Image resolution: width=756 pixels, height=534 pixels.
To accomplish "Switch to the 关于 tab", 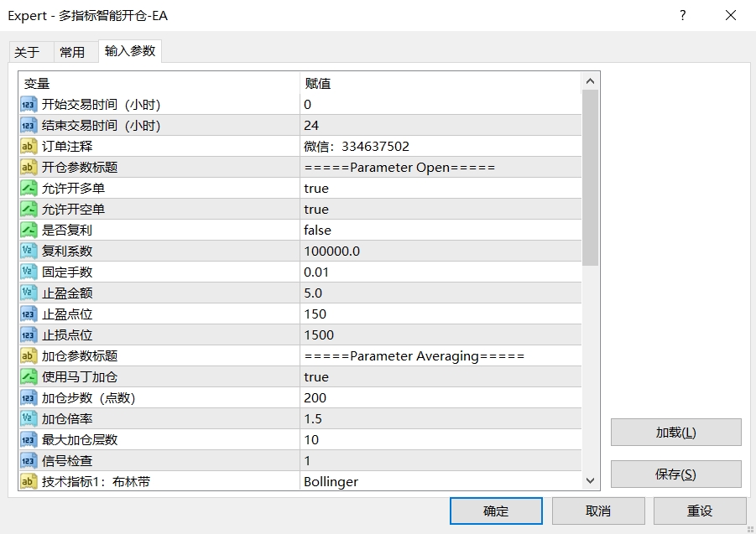I will point(27,52).
